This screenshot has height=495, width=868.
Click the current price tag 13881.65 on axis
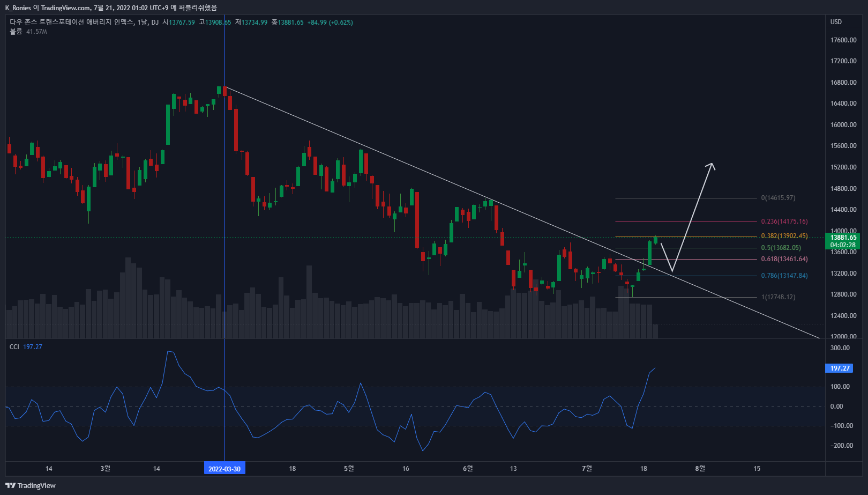pos(843,238)
